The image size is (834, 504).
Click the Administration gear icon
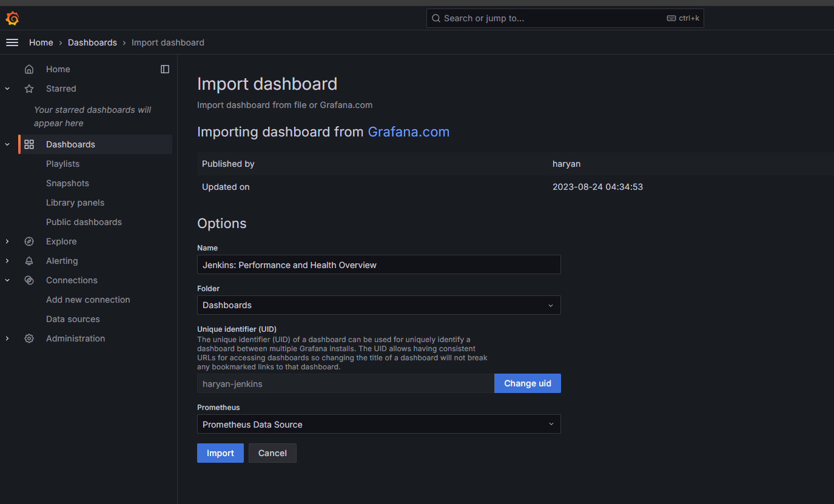click(x=29, y=338)
